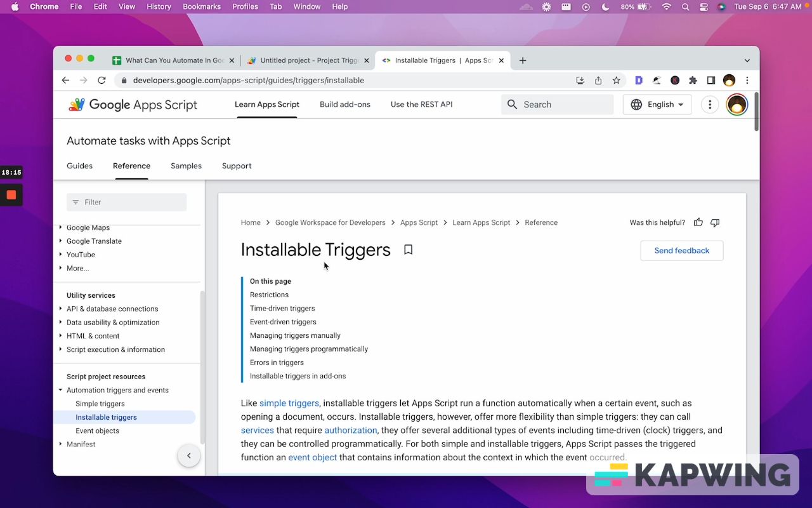Viewport: 812px width, 508px height.
Task: Click the Google Apps Script logo
Action: (133, 105)
